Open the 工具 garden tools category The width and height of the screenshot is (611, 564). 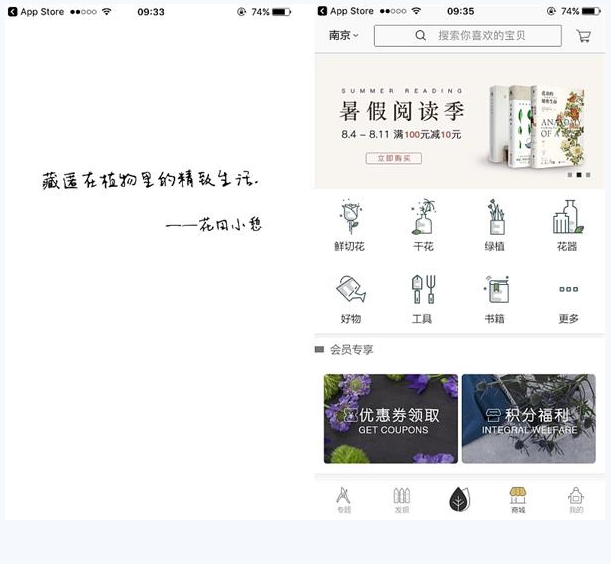423,297
